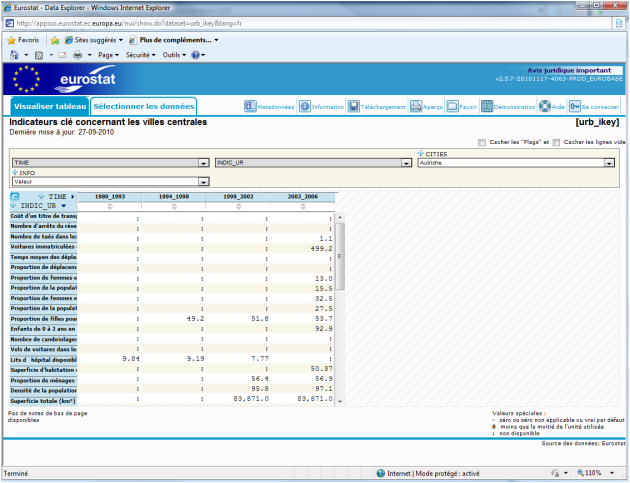Click the browser Home icon
This screenshot has width=630, height=483.
tap(14, 55)
